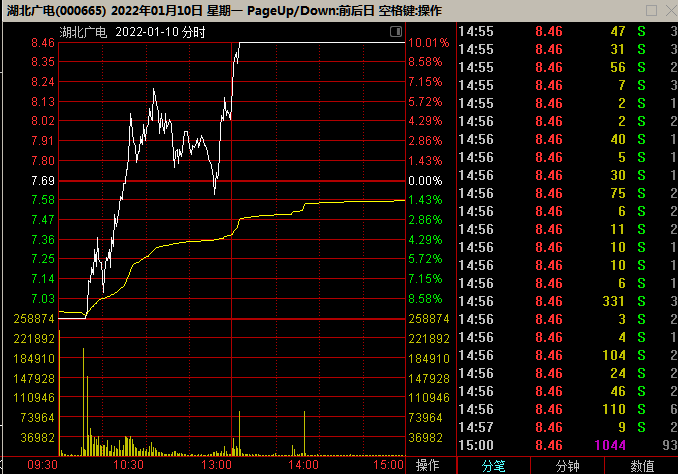Screen dimensions: 678x474
Task: Click the 8.13 price axis label
Action: 43,102
